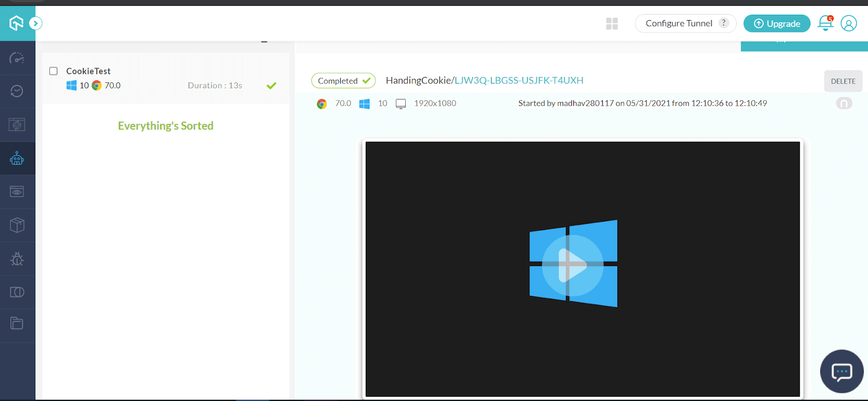Open the user profile icon
This screenshot has width=868, height=401.
coord(848,23)
